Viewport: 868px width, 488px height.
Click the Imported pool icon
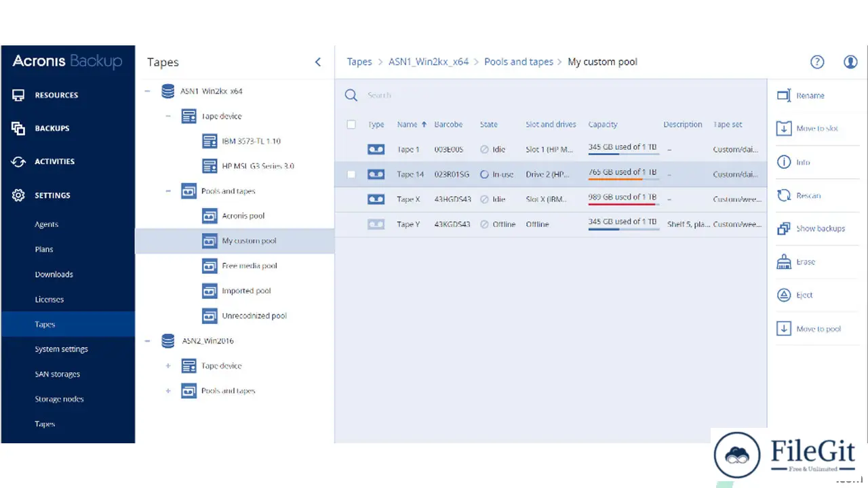pos(210,291)
